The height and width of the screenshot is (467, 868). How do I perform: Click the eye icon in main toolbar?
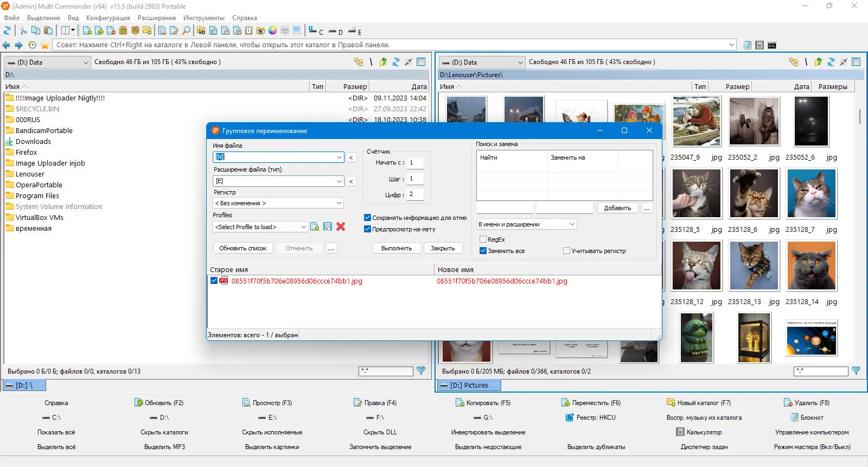click(x=261, y=31)
